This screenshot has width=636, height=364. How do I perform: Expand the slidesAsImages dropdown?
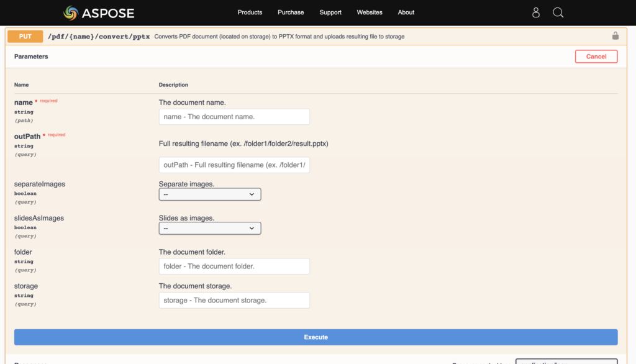(210, 229)
